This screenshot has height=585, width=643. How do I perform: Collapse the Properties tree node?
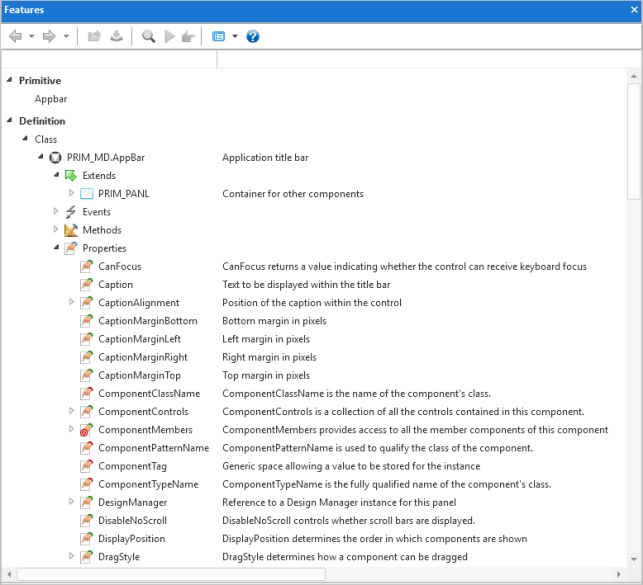[x=57, y=247]
